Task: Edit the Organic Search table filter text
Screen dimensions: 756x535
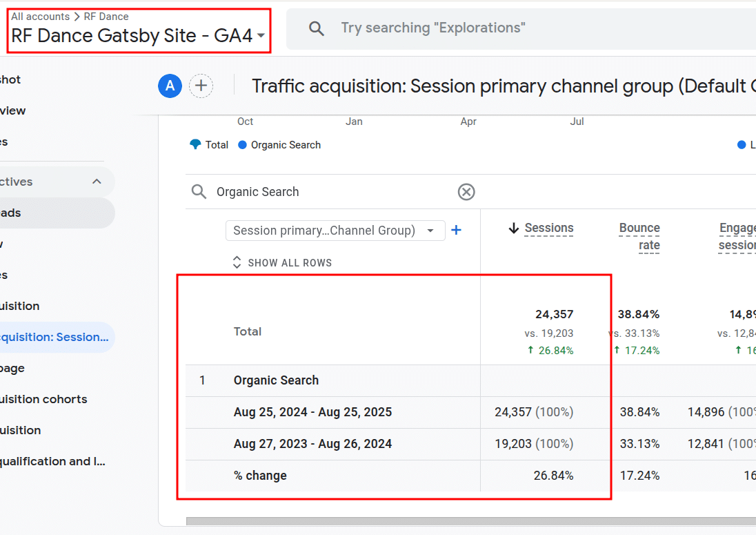Action: pos(257,192)
